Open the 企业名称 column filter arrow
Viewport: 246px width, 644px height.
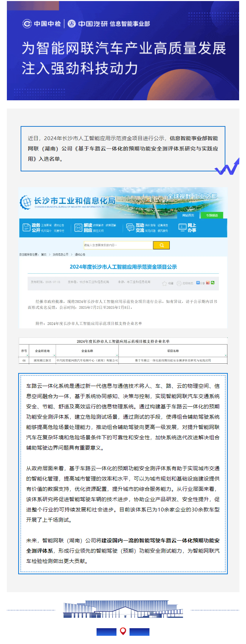pyautogui.click(x=117, y=355)
